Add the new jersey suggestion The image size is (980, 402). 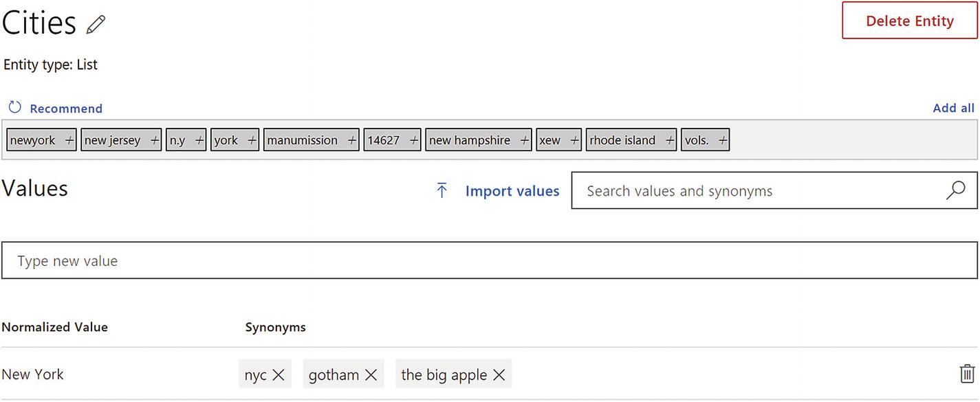[153, 139]
